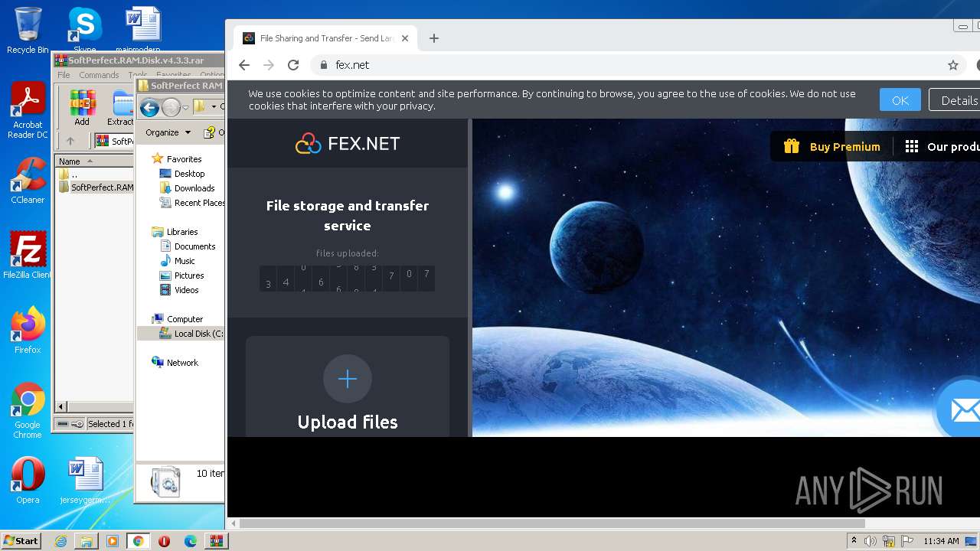Viewport: 980px width, 551px height.
Task: Select Recent Places in Explorer
Action: 192,203
